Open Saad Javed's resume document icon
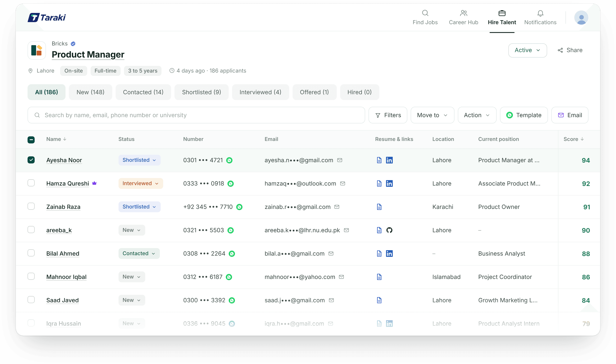Screen dimensions: 616x364 point(379,300)
